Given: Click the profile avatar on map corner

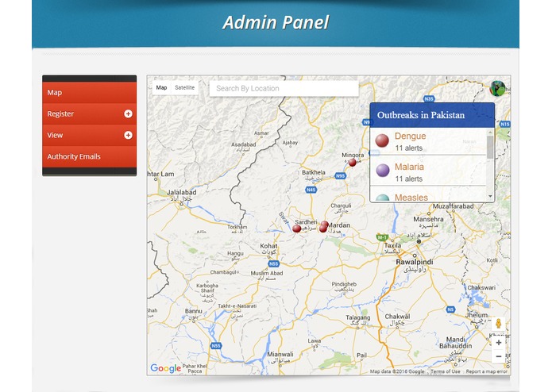Looking at the screenshot, I should tap(497, 88).
